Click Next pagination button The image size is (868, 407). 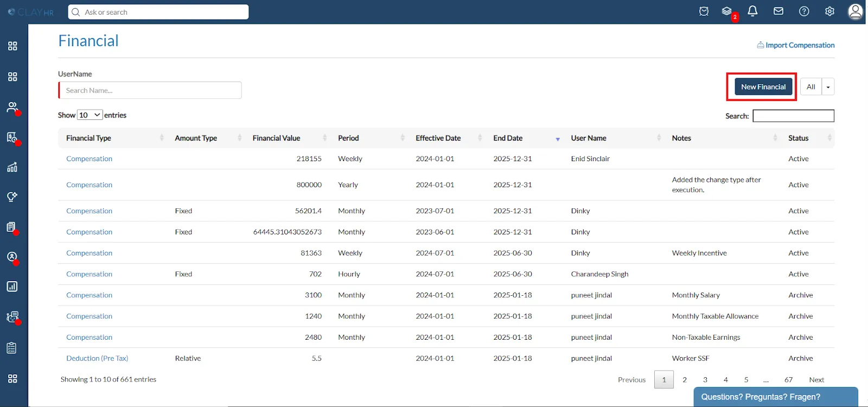click(x=816, y=380)
